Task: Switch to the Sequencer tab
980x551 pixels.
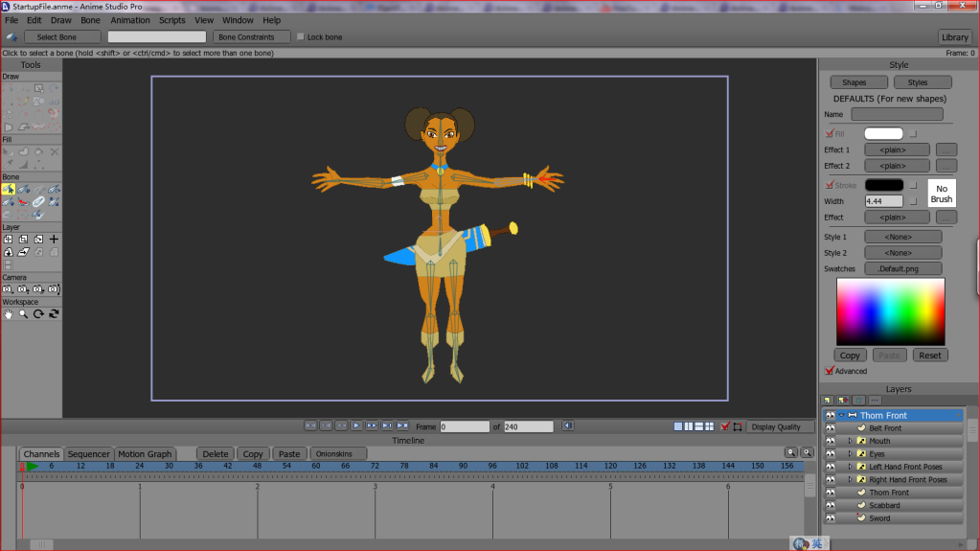Action: coord(88,454)
